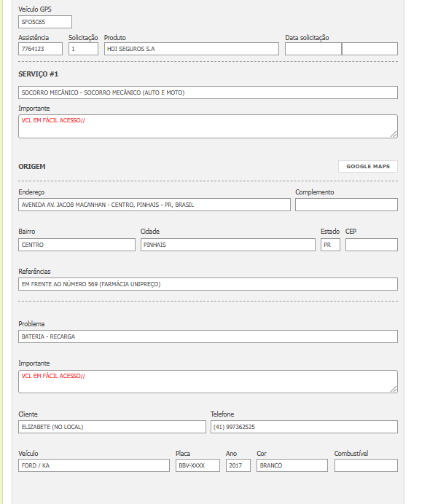
Task: Click the Solicitação input box
Action: pyautogui.click(x=83, y=49)
